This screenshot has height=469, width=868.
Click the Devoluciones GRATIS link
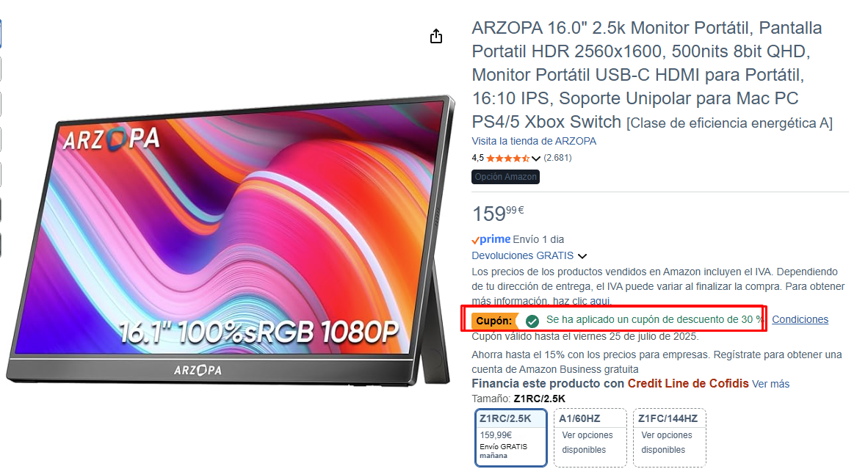coord(523,255)
